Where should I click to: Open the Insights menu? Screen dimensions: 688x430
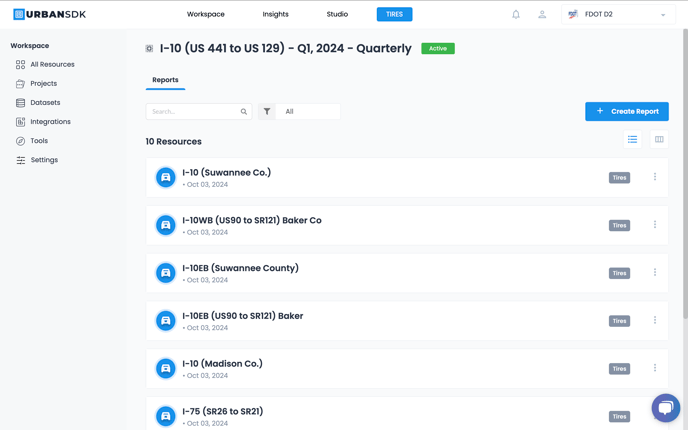coord(275,14)
